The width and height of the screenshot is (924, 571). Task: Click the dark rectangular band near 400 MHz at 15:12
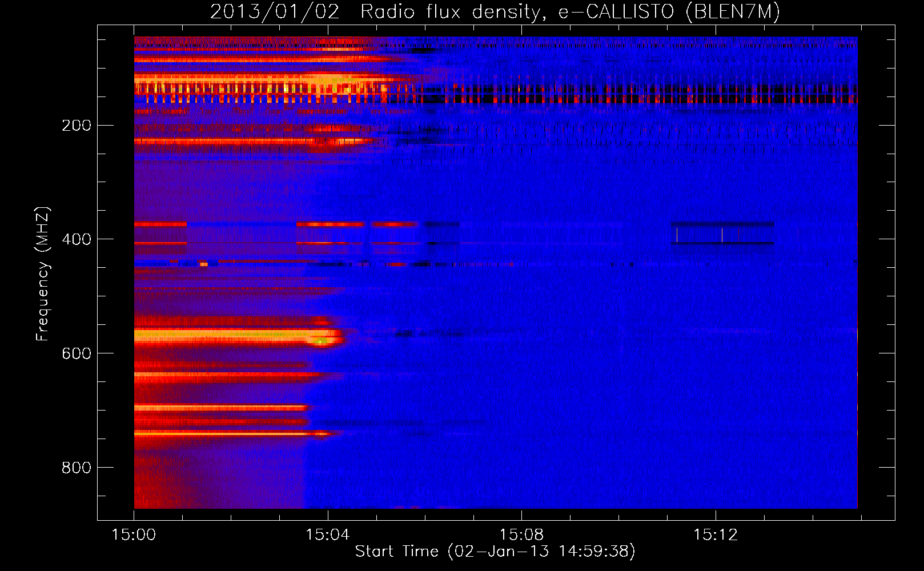[722, 234]
